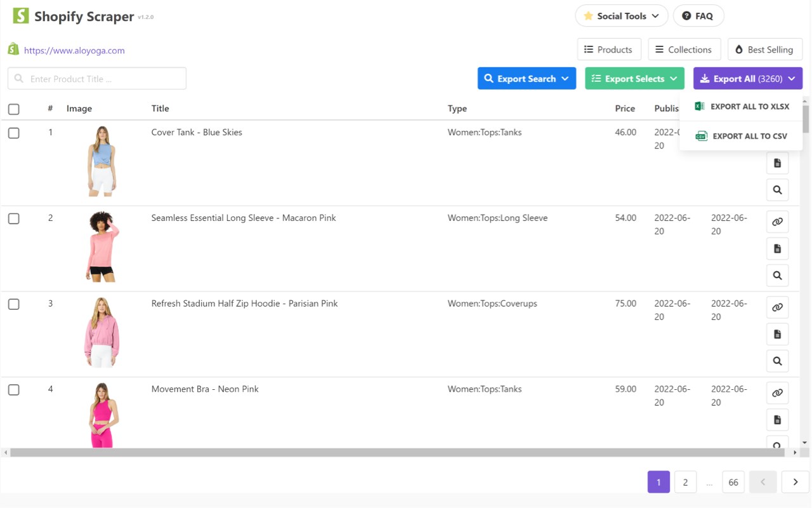Viewport: 812px width, 508px height.
Task: Click the magnifier icon for row 3
Action: pyautogui.click(x=777, y=361)
